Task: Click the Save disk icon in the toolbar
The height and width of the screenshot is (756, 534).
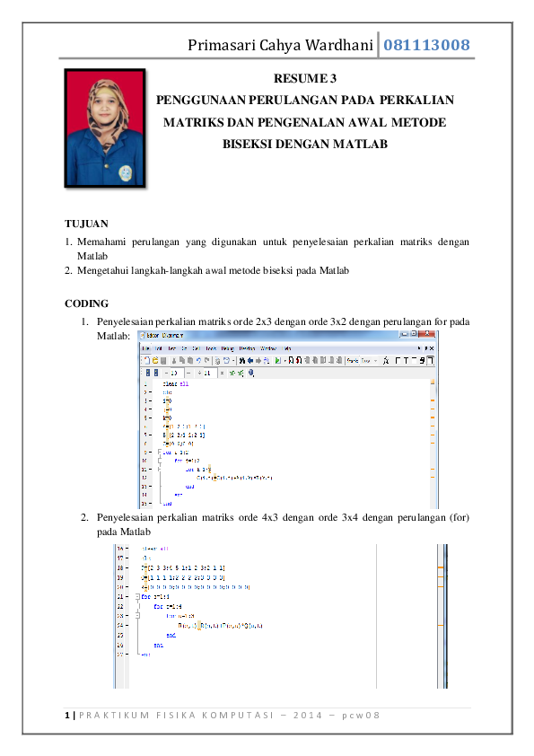Action: pyautogui.click(x=163, y=360)
